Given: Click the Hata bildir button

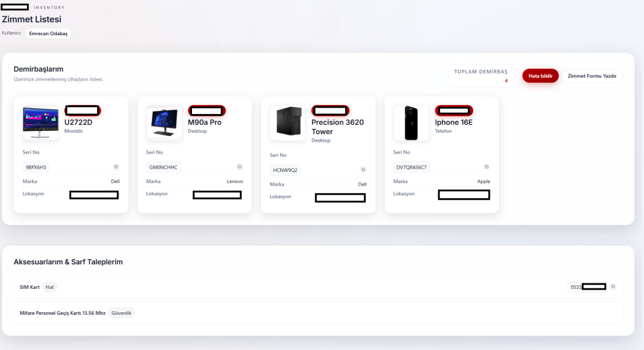Looking at the screenshot, I should 540,76.
